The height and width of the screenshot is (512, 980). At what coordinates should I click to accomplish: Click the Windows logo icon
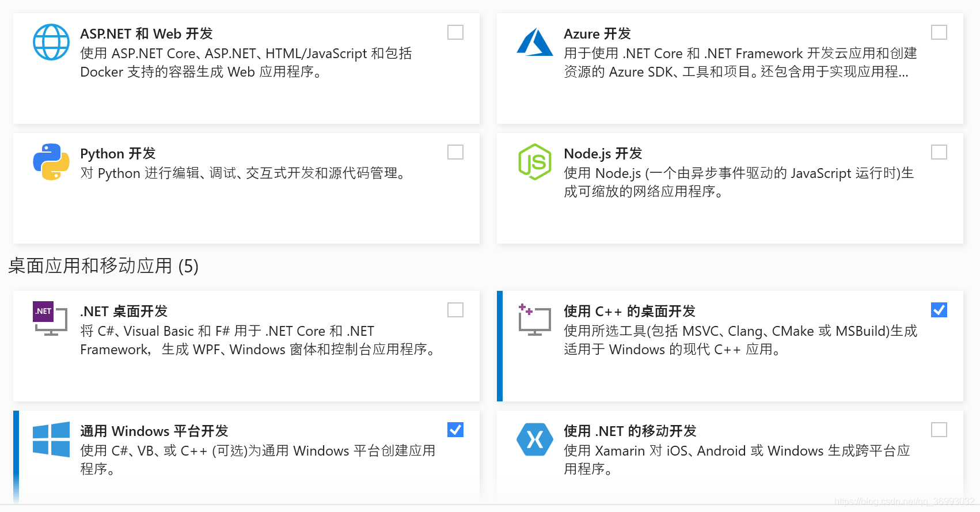(x=51, y=439)
